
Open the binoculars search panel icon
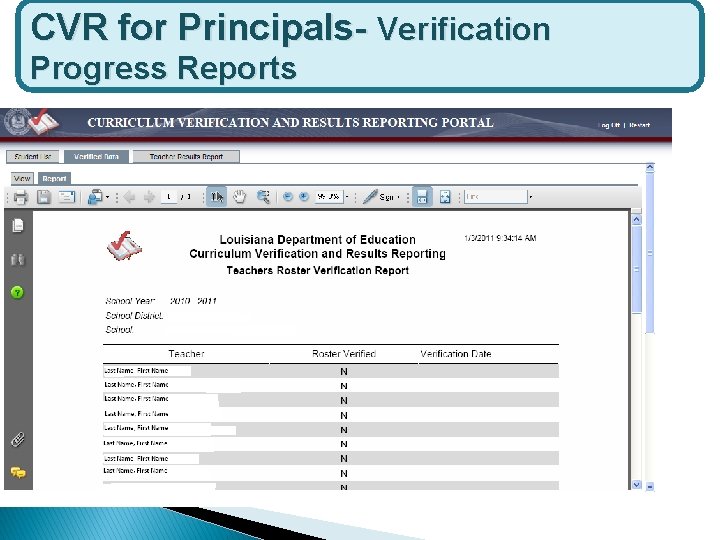click(x=17, y=259)
